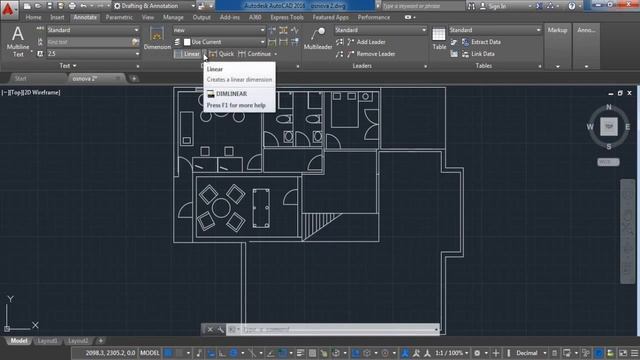Click Add Leader
Viewport: 640px width, 360px height.
click(x=366, y=42)
